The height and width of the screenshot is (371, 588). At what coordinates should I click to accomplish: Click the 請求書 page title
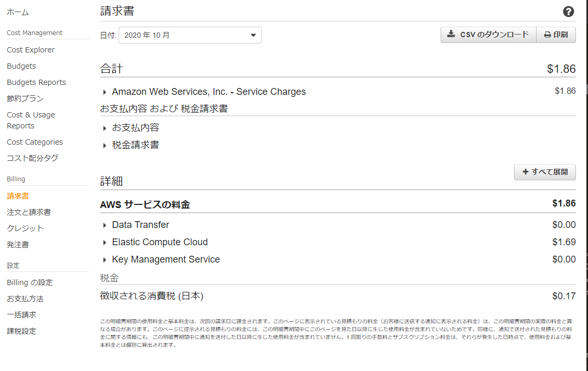(117, 11)
